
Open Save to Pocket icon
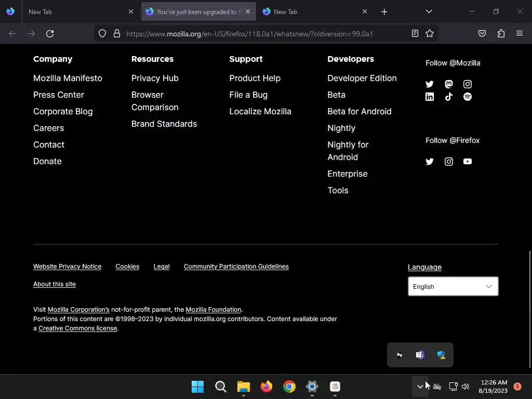[482, 33]
